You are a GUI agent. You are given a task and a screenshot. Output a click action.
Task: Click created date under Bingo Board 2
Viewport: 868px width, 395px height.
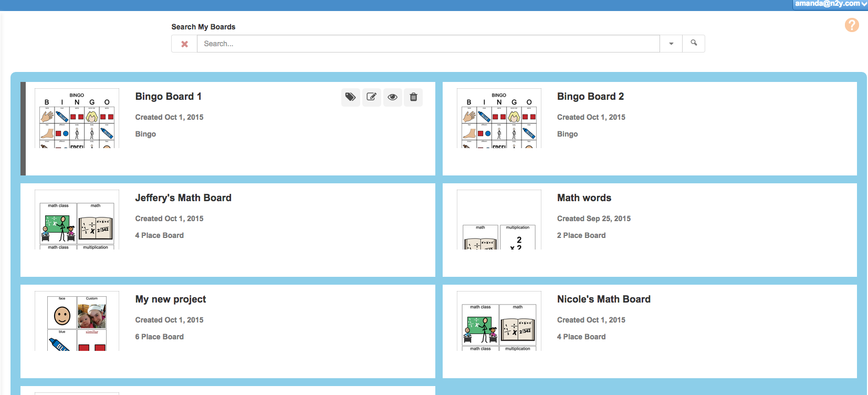point(591,117)
